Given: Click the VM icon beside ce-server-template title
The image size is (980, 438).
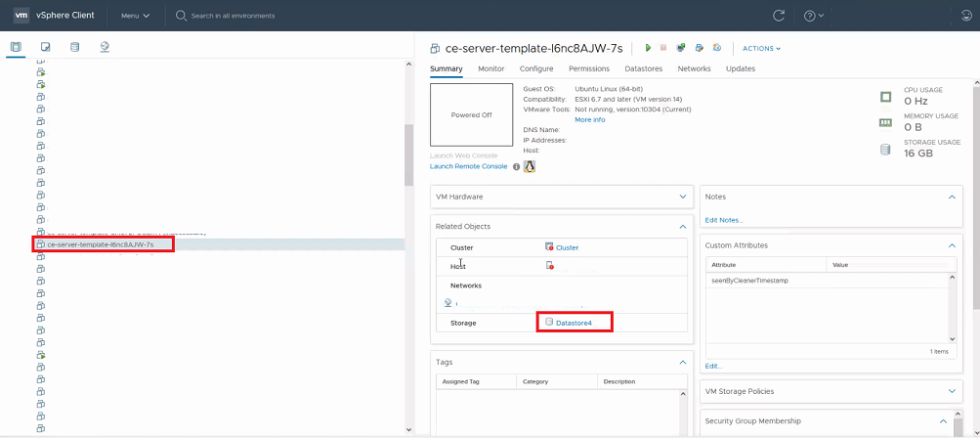Looking at the screenshot, I should (x=436, y=48).
